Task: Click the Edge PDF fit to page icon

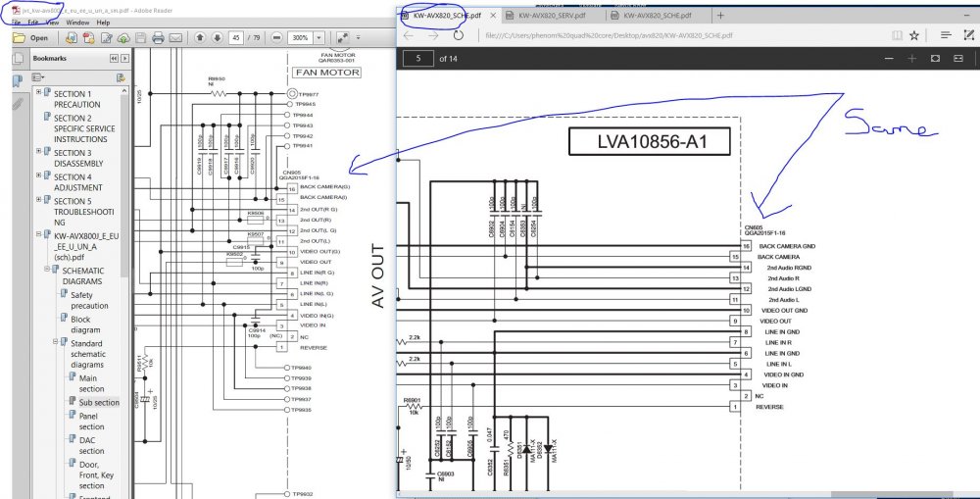Action: click(x=935, y=58)
